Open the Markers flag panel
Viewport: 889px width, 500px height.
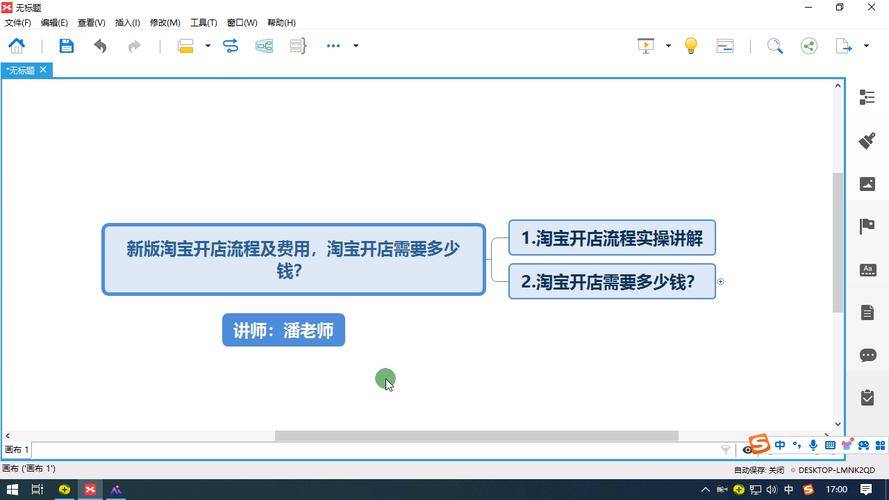(x=867, y=226)
